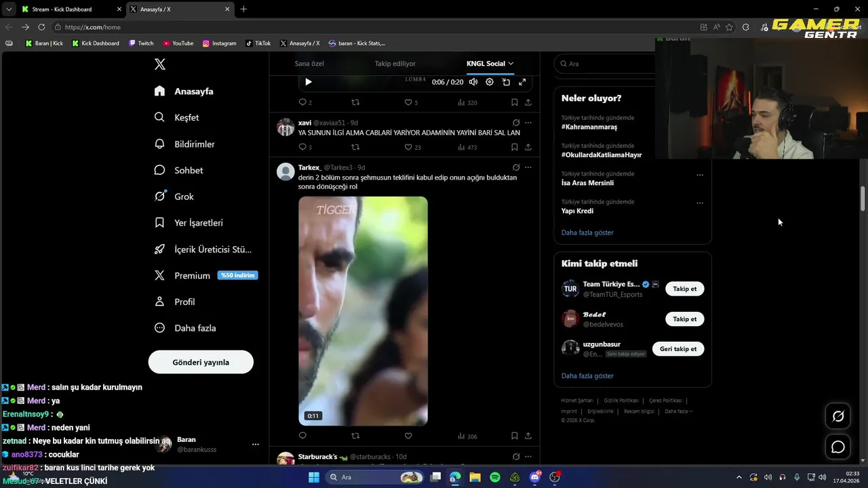Switch to Stream - Kick Dashboard browser tab
The width and height of the screenshot is (868, 488).
click(x=71, y=9)
